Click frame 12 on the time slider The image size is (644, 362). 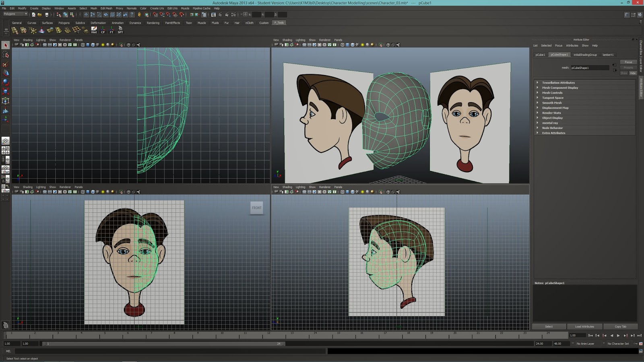click(268, 335)
